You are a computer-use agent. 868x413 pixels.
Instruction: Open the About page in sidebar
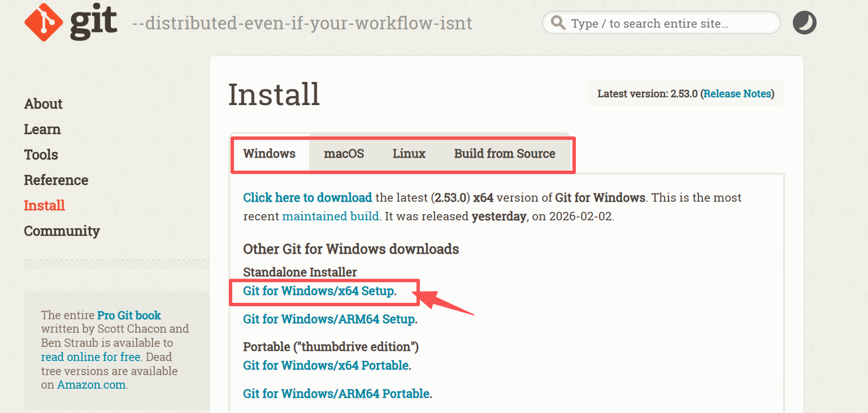coord(43,104)
